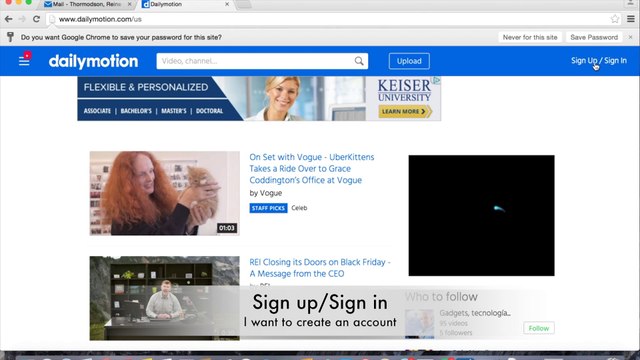Click the STAFF PICKS tag
640x360 pixels.
(x=268, y=208)
